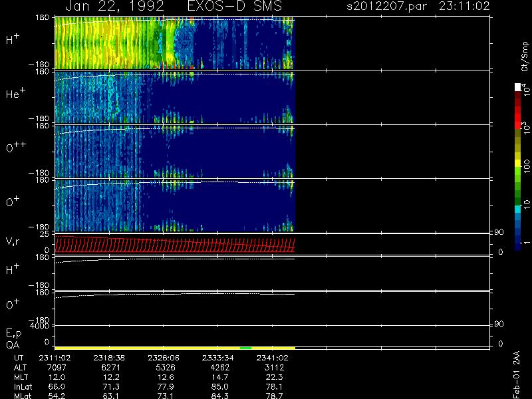Click the "100" colorbar tick label

click(x=526, y=166)
